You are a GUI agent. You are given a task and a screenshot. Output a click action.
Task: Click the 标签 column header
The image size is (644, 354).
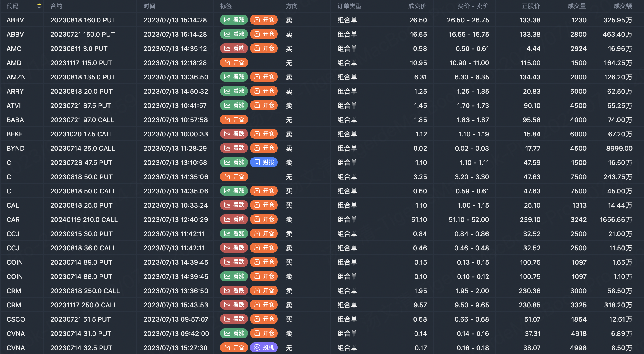coord(226,6)
